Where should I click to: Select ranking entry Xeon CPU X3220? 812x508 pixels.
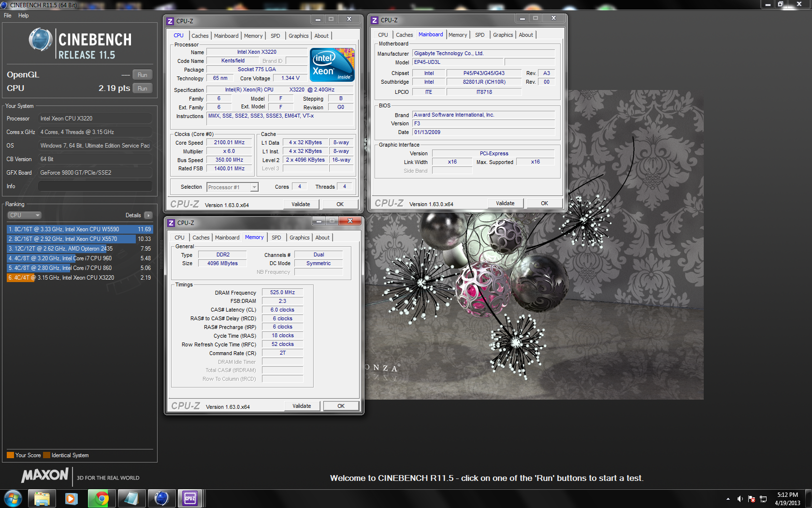[x=80, y=278]
